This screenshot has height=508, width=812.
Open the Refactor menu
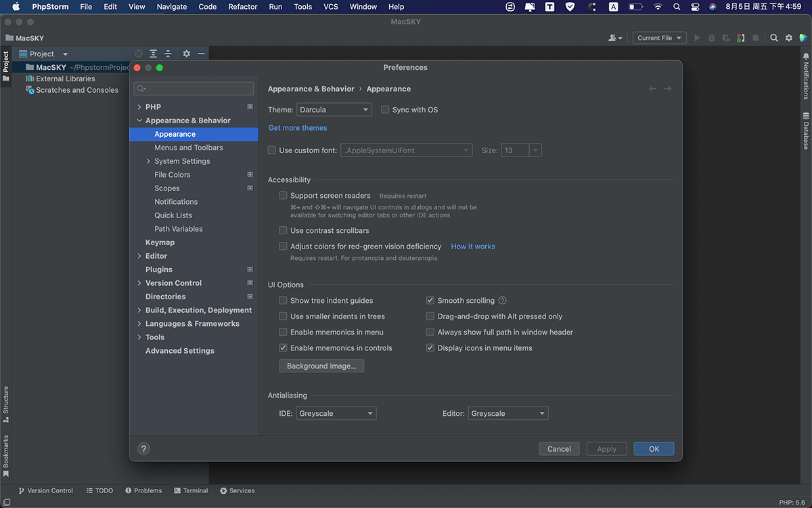point(243,7)
